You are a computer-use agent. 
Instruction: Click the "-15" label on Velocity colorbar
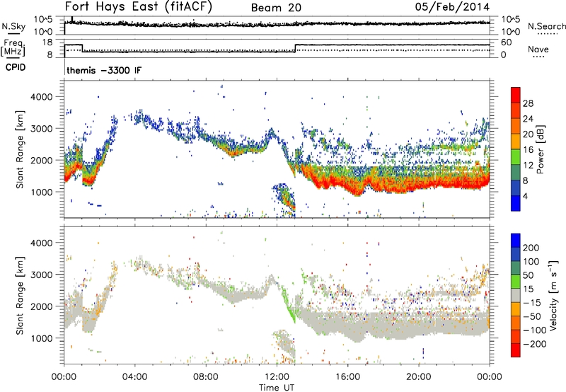click(532, 302)
